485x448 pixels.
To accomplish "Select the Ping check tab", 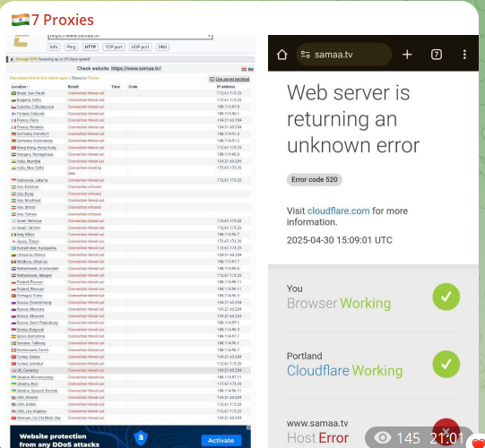I will click(71, 47).
